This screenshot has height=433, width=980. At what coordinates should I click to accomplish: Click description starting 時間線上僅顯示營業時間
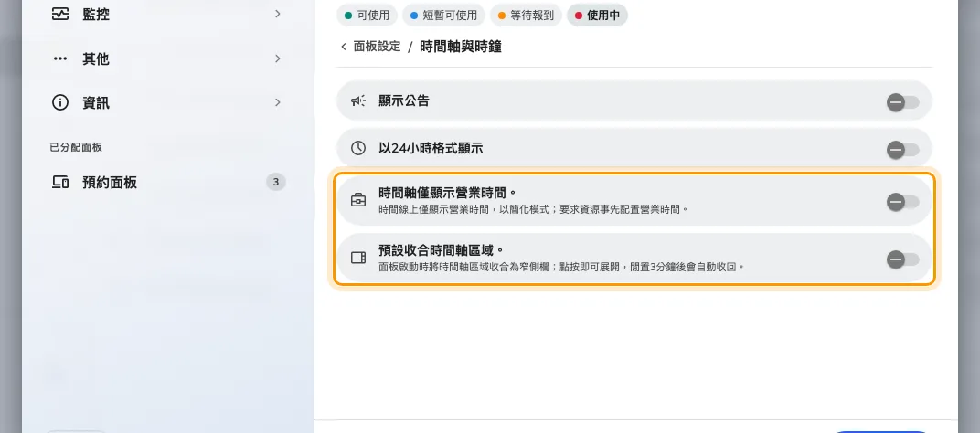[x=533, y=209]
